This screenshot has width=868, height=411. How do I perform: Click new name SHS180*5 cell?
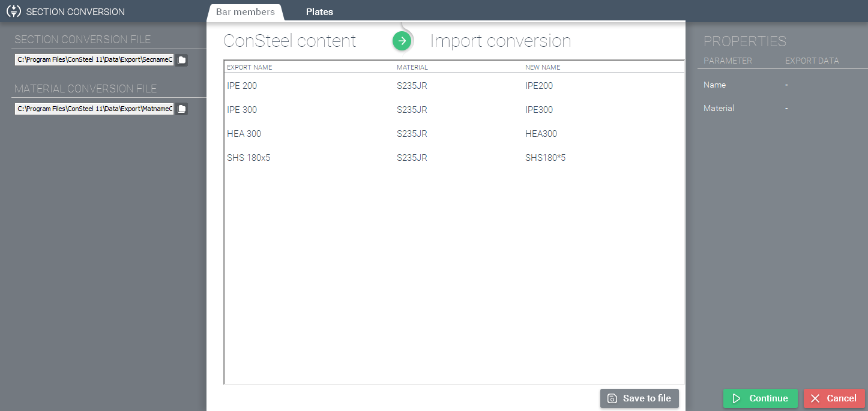tap(545, 158)
